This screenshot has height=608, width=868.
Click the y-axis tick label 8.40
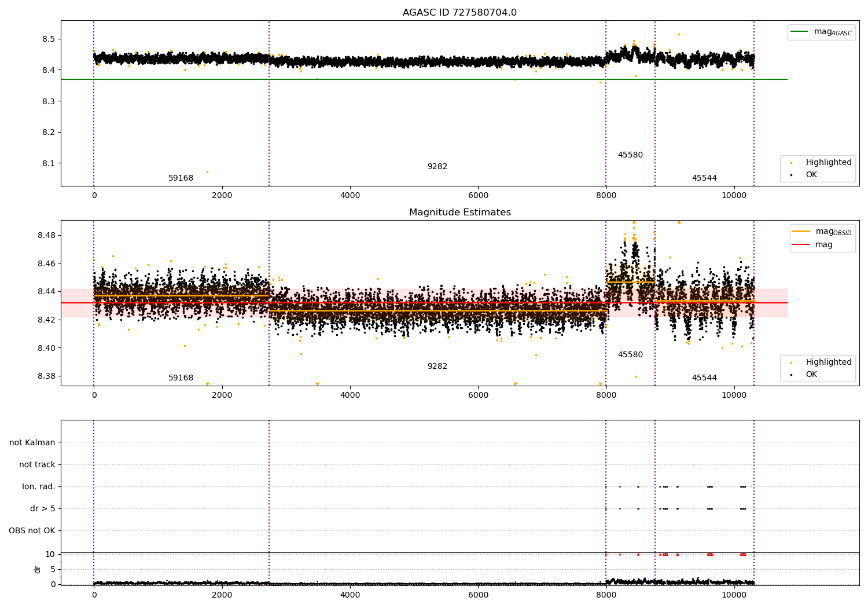click(46, 348)
